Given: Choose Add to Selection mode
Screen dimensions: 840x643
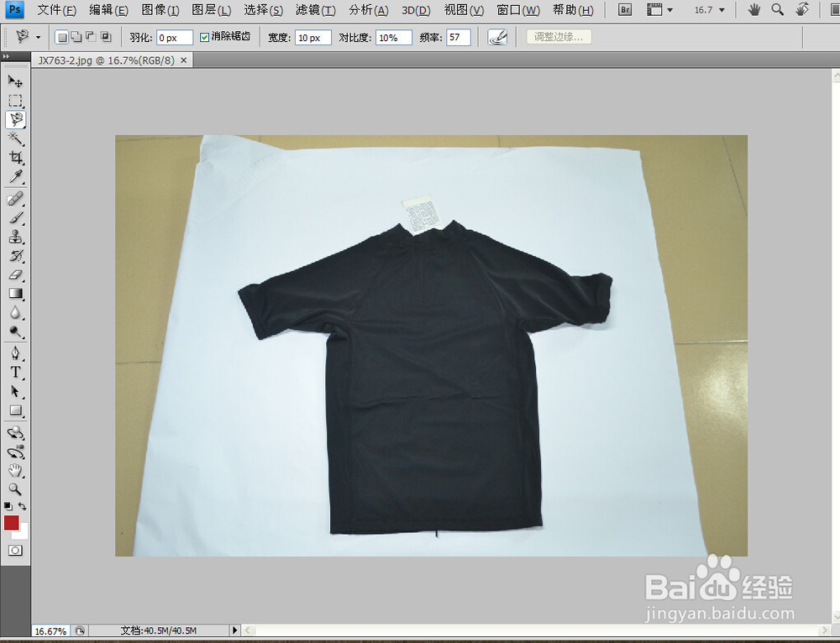Looking at the screenshot, I should click(x=76, y=37).
